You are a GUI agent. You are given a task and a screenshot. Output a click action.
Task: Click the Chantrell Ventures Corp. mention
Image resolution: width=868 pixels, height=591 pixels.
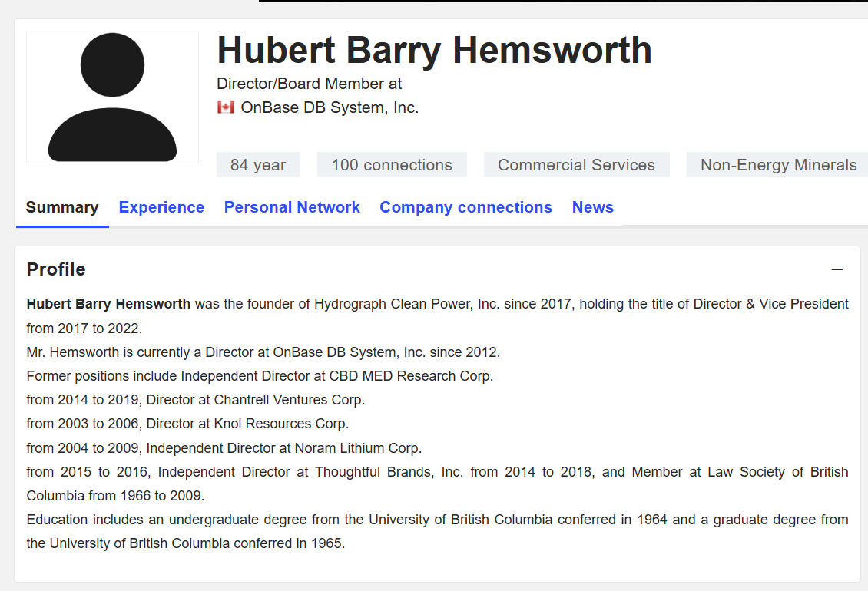click(x=290, y=400)
